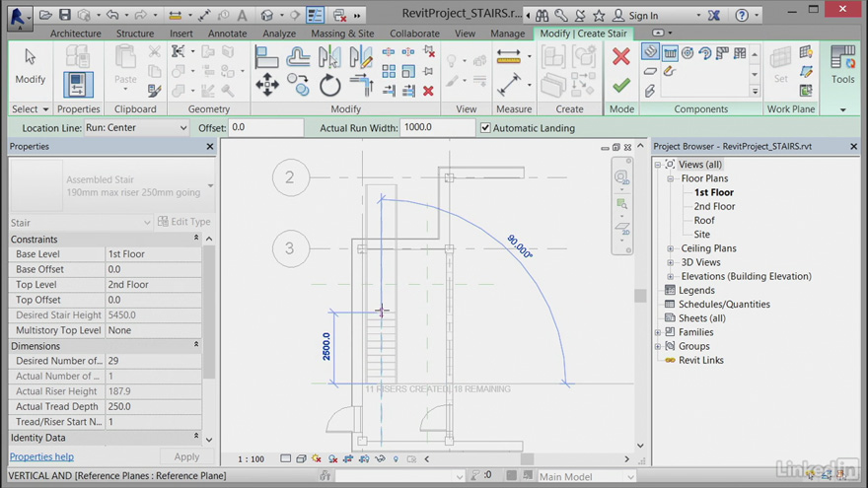Select the Align tool in Modify panel

(x=266, y=57)
